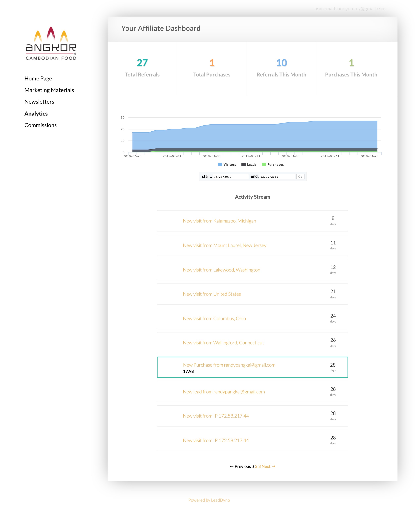
Task: Open the Kalamazoo, Michigan visit entry
Action: tap(219, 221)
